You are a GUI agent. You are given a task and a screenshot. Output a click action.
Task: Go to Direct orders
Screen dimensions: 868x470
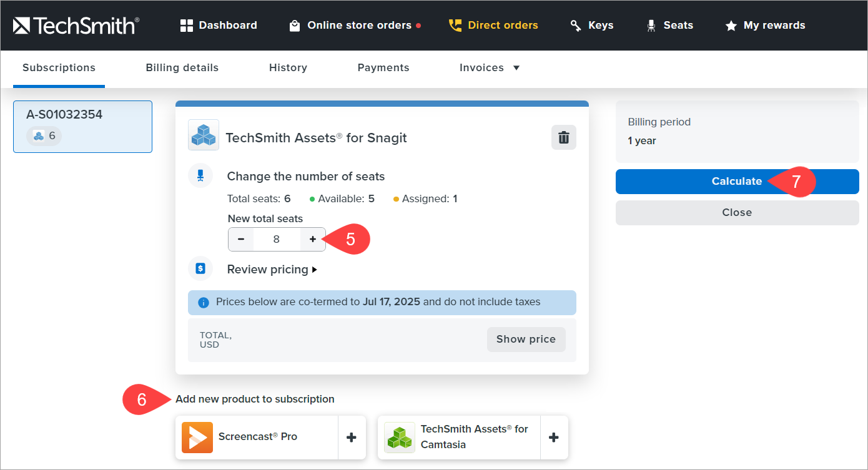(493, 26)
